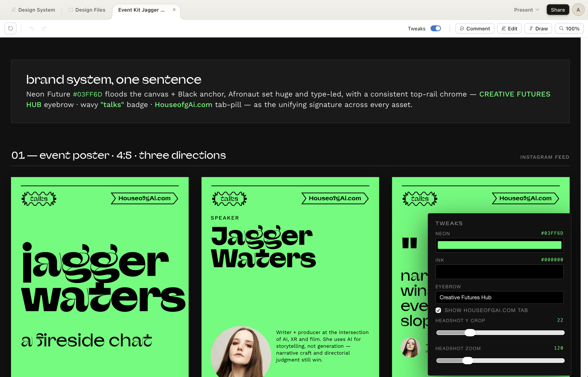Click the Eyebrow text field
588x377 pixels.
[499, 297]
